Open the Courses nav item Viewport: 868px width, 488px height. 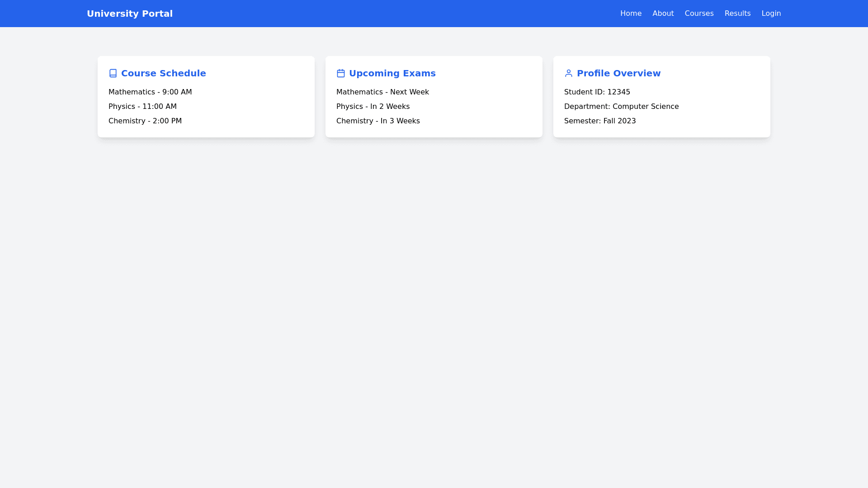coord(699,14)
